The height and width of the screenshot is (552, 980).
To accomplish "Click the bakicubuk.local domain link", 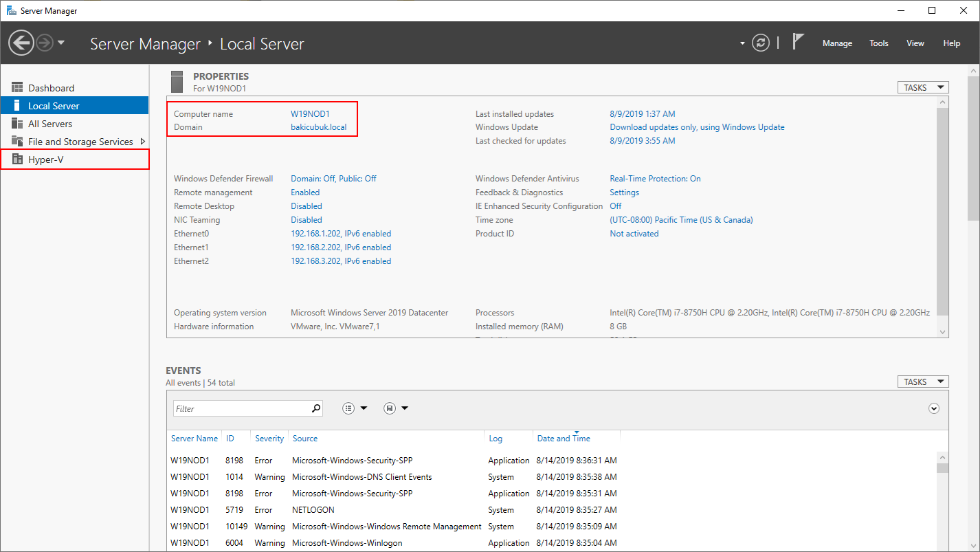I will click(319, 127).
